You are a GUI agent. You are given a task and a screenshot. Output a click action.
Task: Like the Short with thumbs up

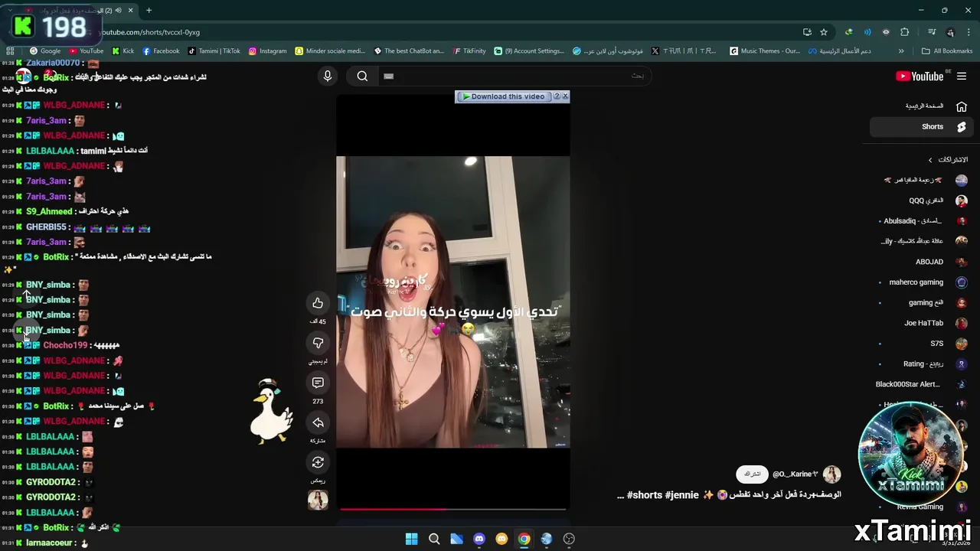(318, 303)
